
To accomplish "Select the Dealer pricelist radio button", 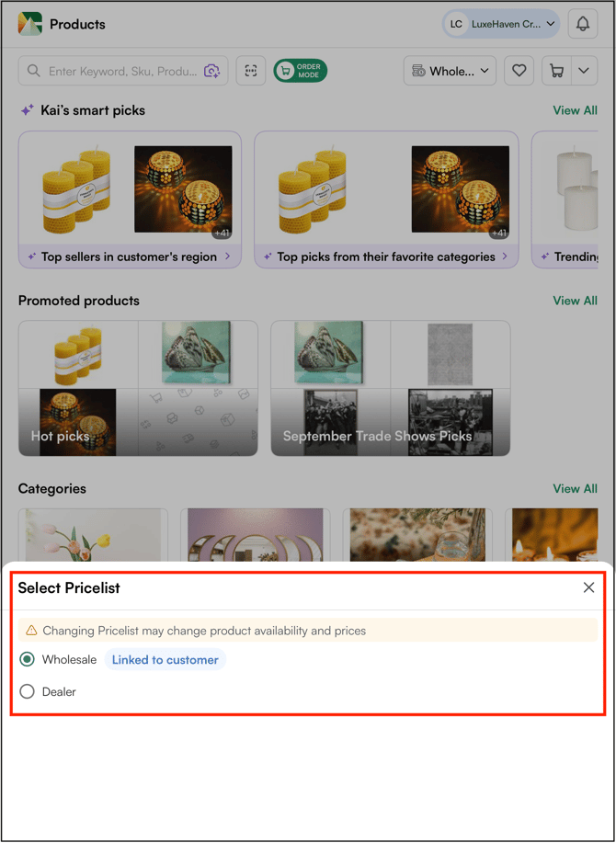I will tap(27, 692).
